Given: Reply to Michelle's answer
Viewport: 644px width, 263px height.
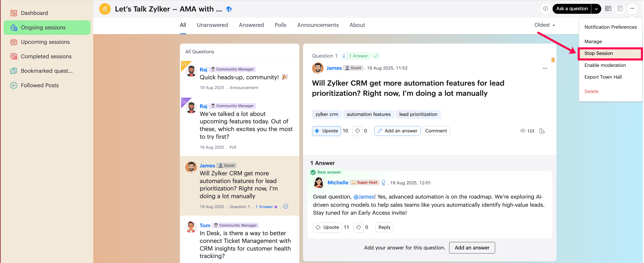Looking at the screenshot, I should point(384,227).
